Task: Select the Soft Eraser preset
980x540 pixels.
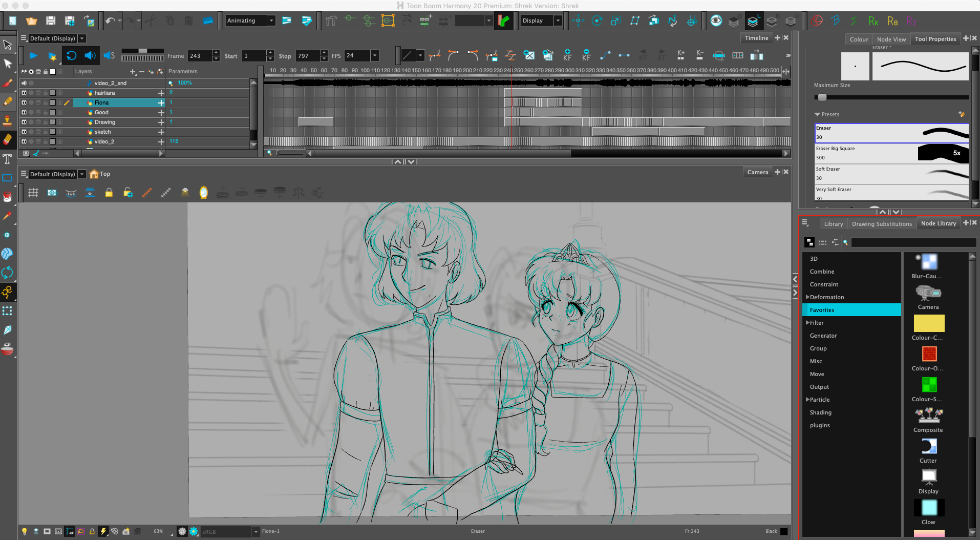Action: click(891, 174)
